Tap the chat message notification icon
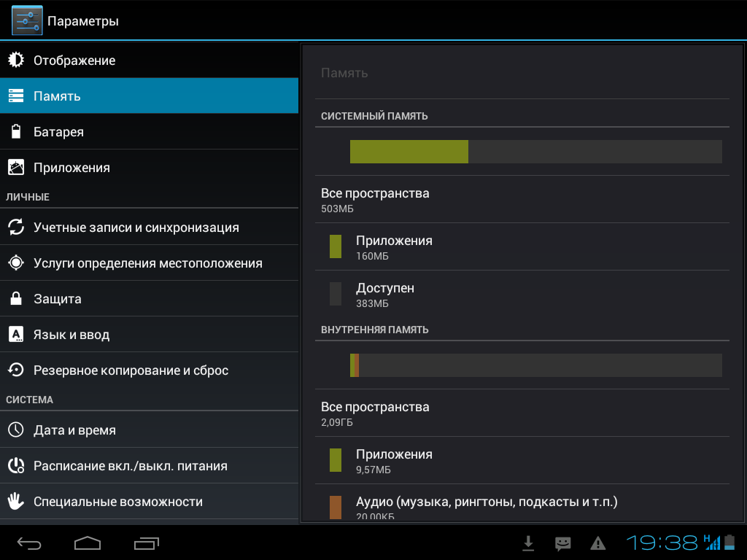The width and height of the screenshot is (747, 560). click(x=562, y=544)
